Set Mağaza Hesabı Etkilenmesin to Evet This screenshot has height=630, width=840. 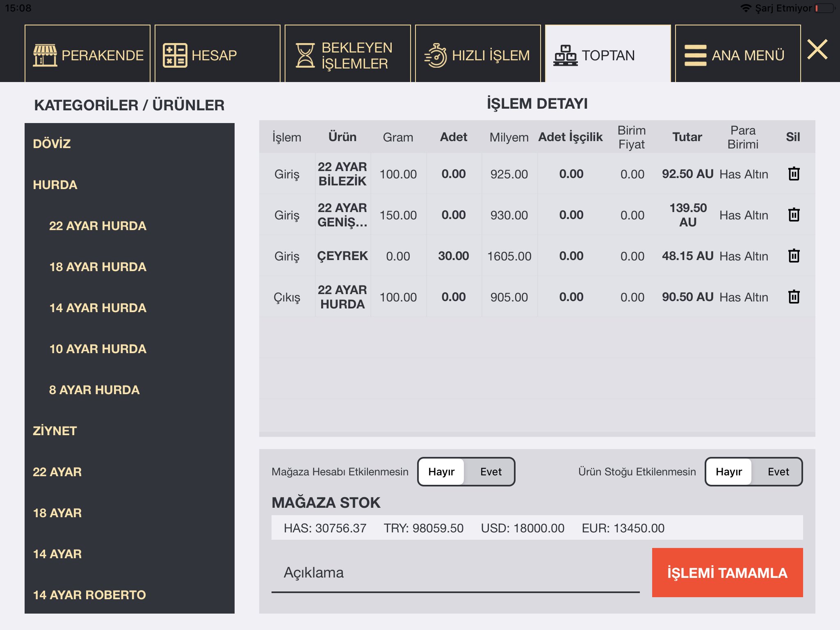click(x=491, y=472)
